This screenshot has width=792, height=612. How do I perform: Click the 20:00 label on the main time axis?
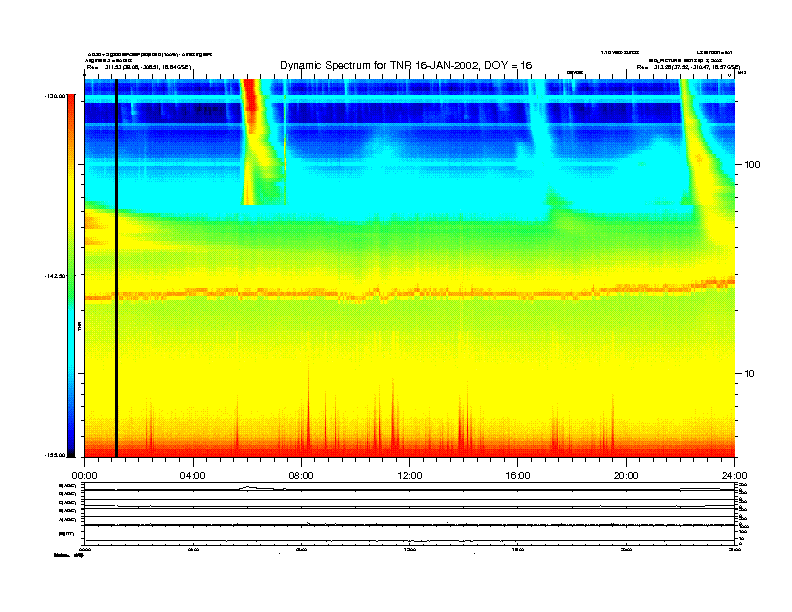point(626,476)
